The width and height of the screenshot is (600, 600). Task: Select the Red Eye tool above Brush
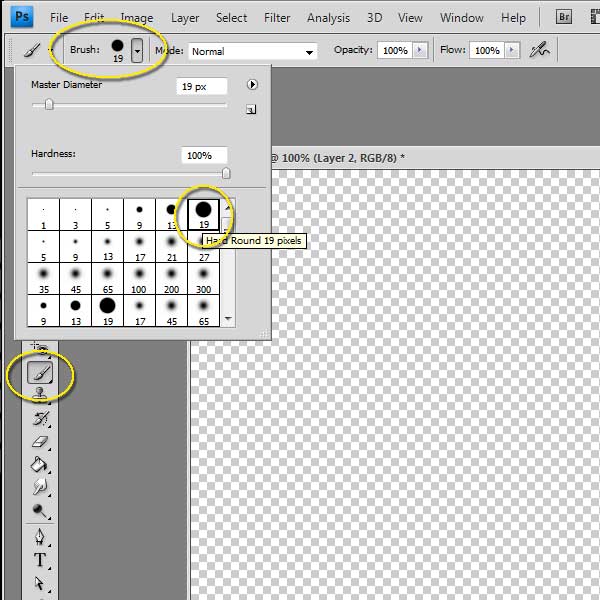click(x=40, y=348)
